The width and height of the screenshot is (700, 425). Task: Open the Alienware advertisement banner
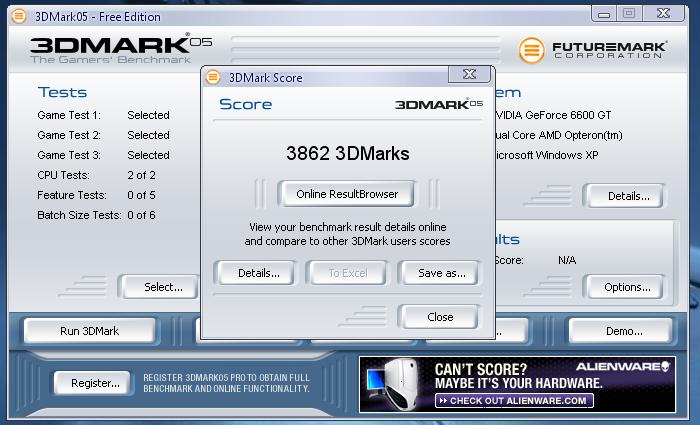[x=517, y=384]
